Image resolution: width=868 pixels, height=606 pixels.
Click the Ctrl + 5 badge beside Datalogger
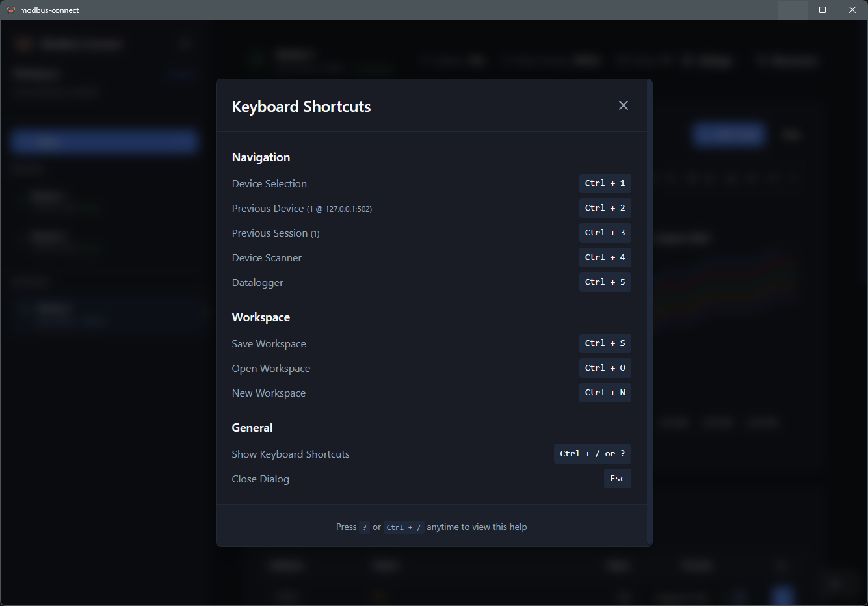pos(605,282)
